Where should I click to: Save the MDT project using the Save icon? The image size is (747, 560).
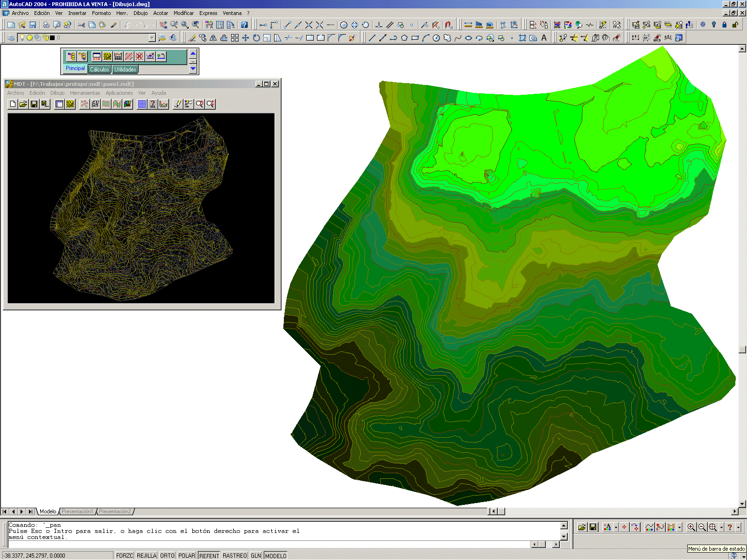coord(34,104)
